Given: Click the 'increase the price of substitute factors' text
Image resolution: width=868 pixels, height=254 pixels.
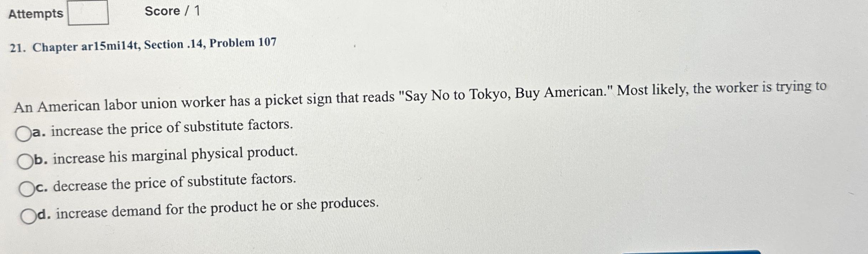Looking at the screenshot, I should 172,128.
